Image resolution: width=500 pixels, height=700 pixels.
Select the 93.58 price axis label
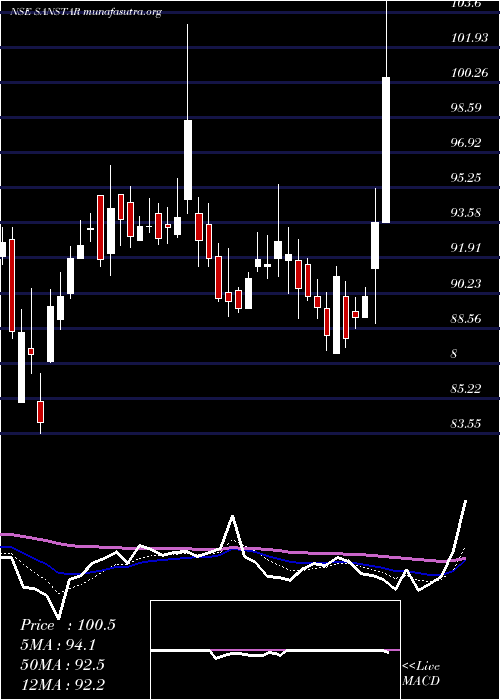click(466, 212)
